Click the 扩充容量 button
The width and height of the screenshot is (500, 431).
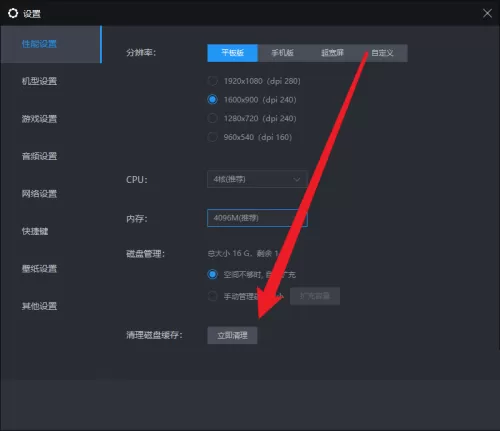pyautogui.click(x=315, y=296)
